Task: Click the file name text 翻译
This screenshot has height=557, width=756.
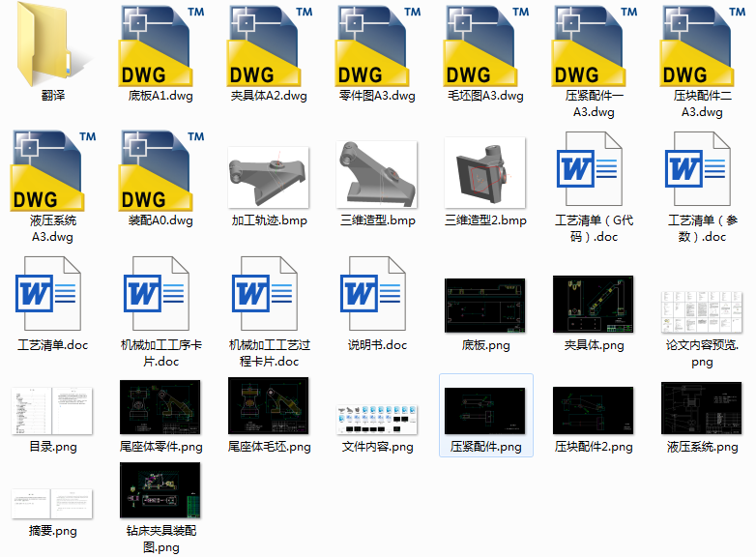Action: click(x=53, y=96)
